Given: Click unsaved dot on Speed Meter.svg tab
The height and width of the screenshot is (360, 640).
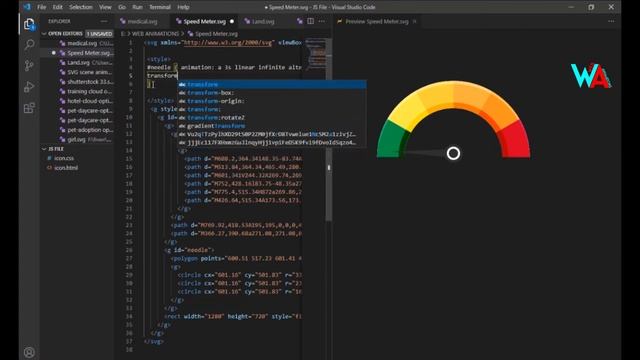Looking at the screenshot, I should pos(232,21).
